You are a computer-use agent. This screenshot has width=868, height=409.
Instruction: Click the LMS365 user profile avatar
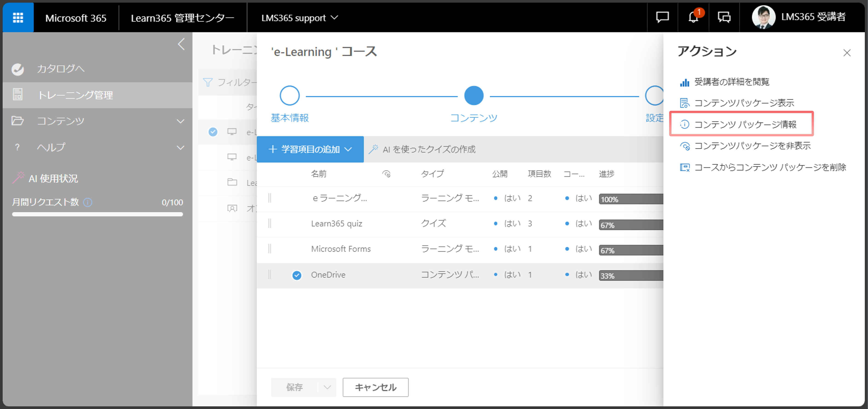(x=764, y=17)
